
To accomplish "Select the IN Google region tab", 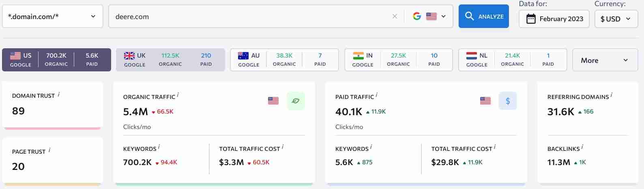I will pos(398,60).
